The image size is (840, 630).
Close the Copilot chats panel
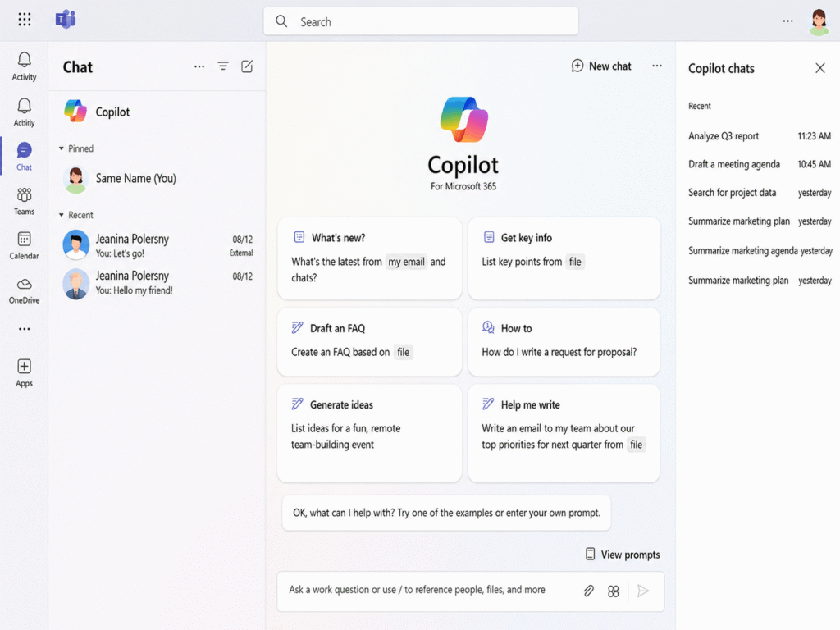pyautogui.click(x=820, y=68)
